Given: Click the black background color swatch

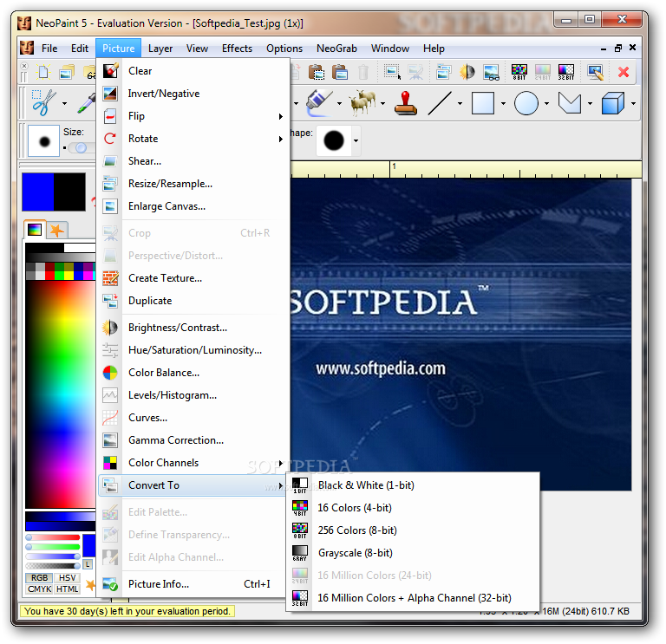Looking at the screenshot, I should point(69,192).
